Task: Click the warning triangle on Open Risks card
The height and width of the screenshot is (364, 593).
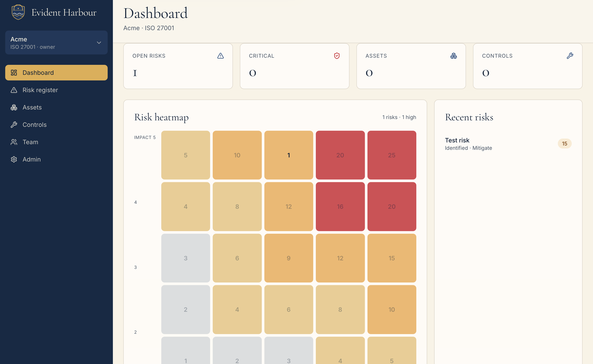Action: [x=221, y=56]
